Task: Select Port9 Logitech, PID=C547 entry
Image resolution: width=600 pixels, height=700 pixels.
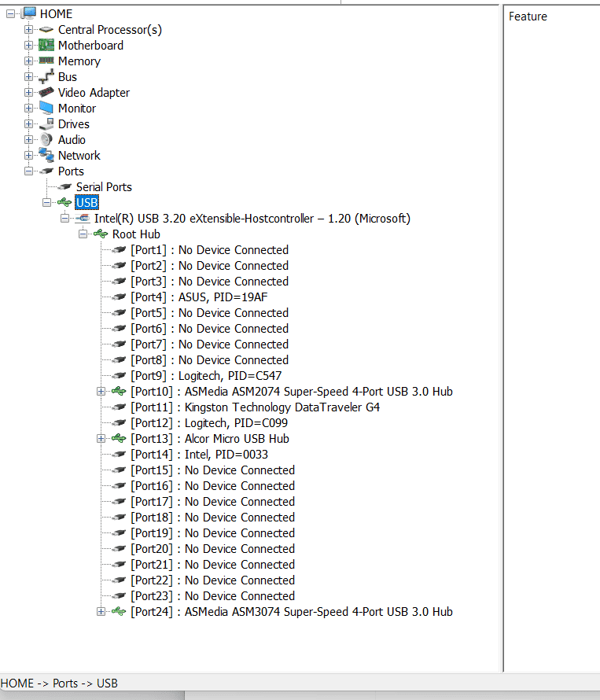Action: pos(206,376)
